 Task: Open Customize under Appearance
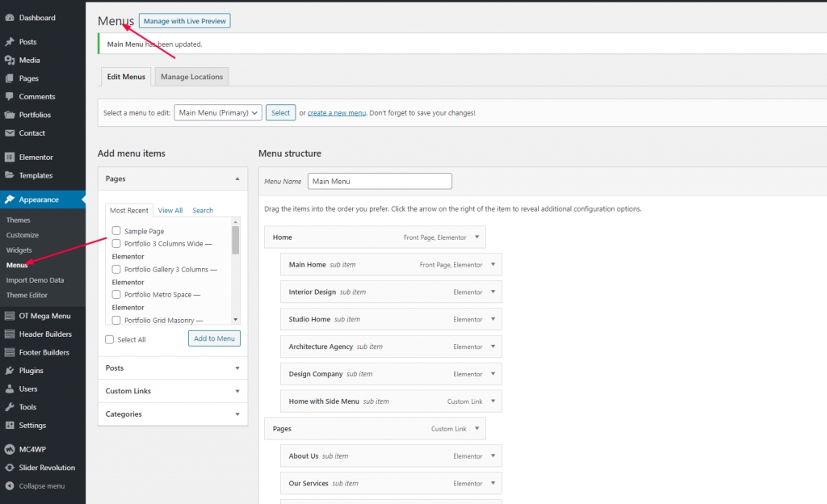click(x=23, y=235)
